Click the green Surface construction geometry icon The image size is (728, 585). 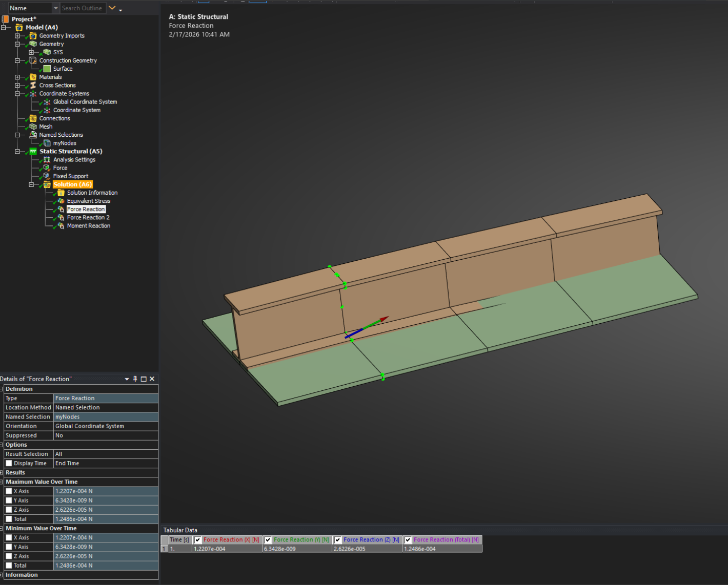(x=47, y=69)
